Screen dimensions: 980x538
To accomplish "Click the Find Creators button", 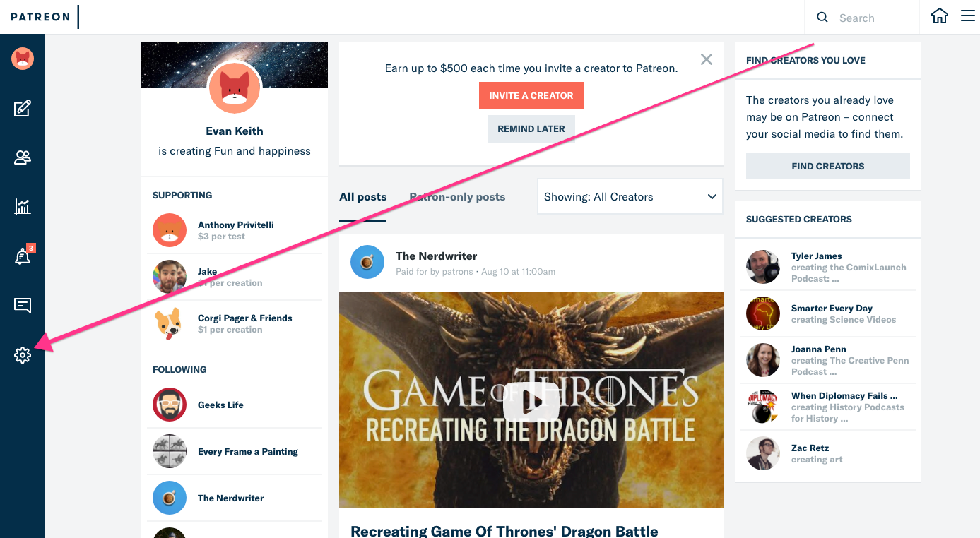I will coord(827,166).
